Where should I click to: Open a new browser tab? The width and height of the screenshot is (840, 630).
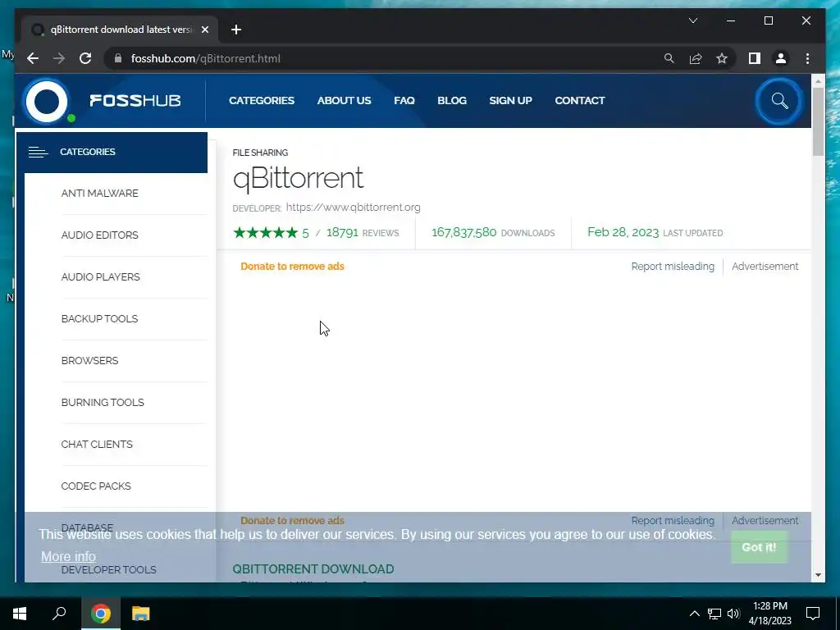pos(236,30)
